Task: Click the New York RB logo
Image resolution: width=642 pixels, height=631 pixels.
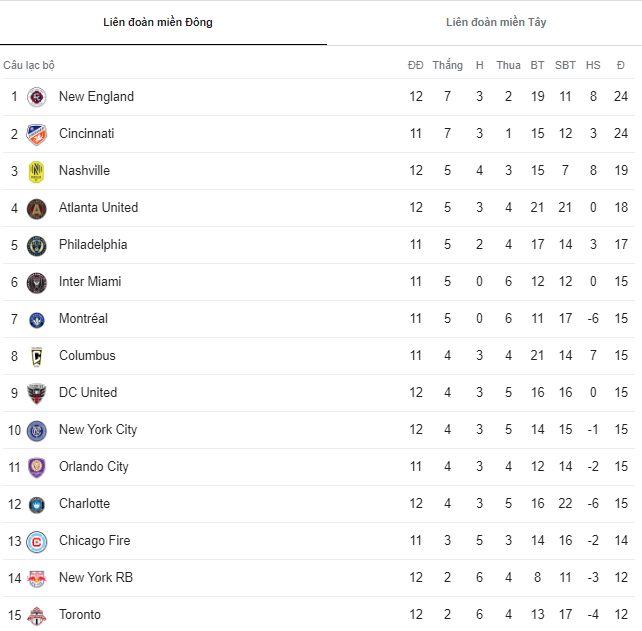Action: coord(37,578)
